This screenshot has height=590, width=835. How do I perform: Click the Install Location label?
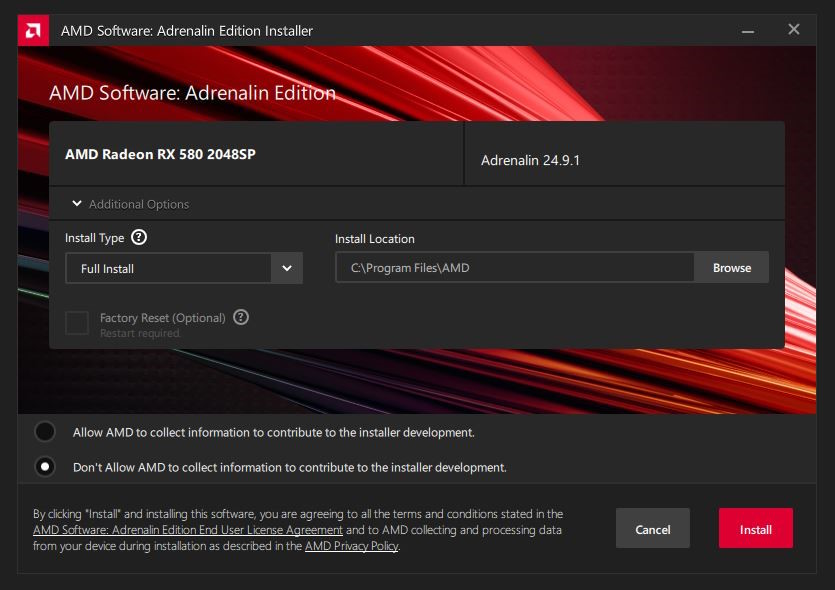375,239
